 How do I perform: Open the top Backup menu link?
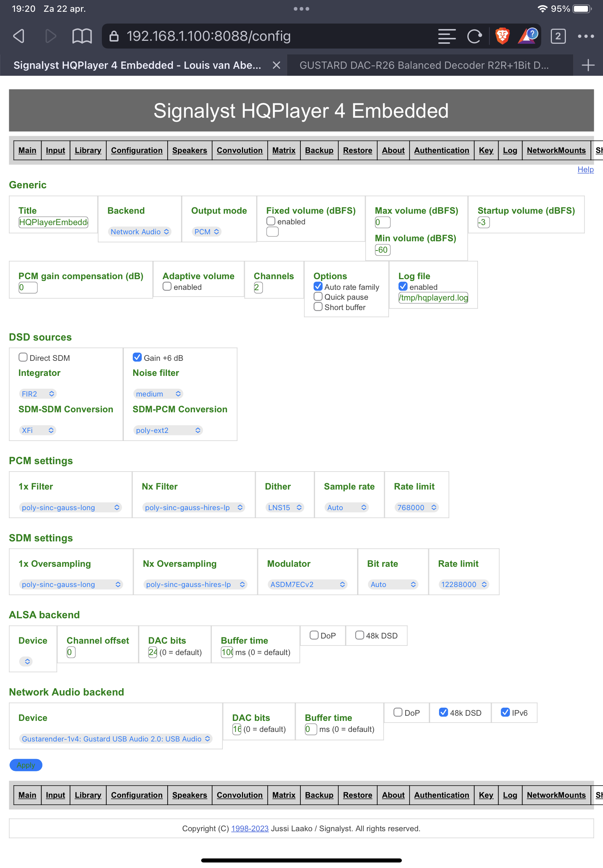point(319,150)
